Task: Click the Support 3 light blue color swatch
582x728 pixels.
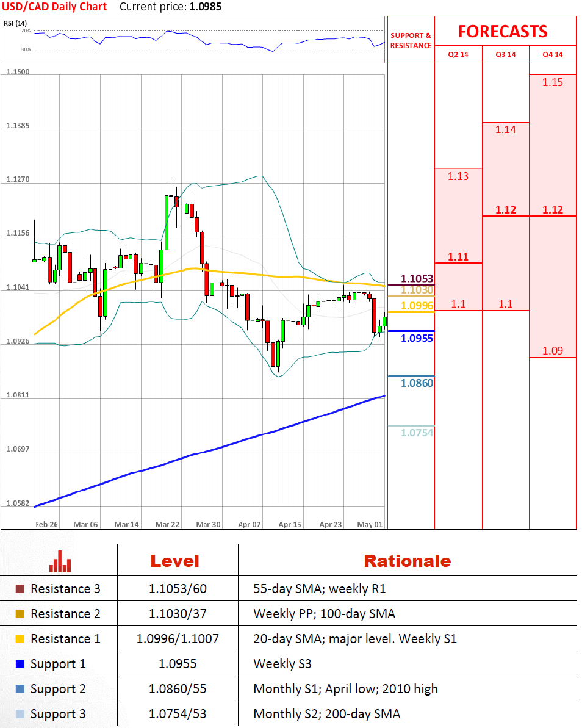Action: tap(20, 714)
